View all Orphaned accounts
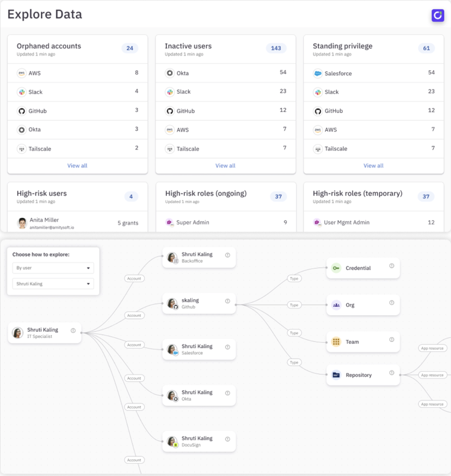Screen dimensions: 451x476 pos(77,165)
